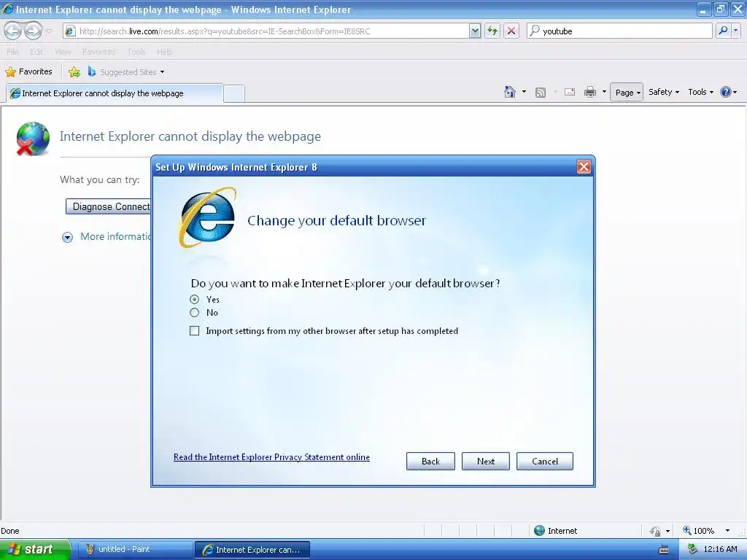Check Import settings from my other browser
This screenshot has width=747, height=560.
point(194,331)
